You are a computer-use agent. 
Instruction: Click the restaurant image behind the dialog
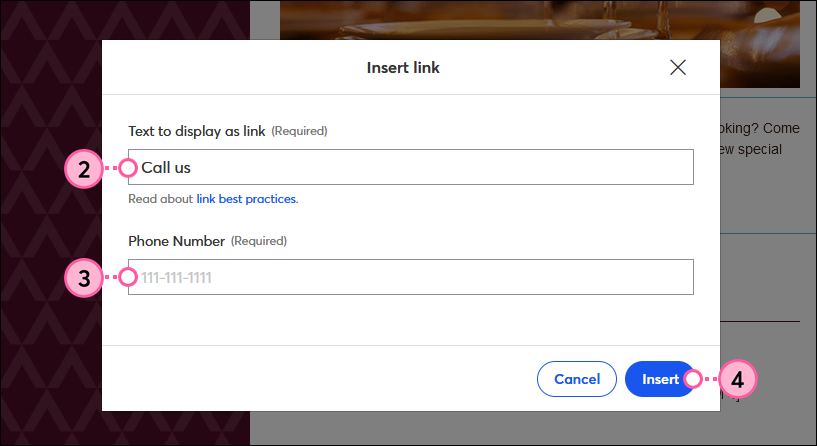tap(540, 20)
